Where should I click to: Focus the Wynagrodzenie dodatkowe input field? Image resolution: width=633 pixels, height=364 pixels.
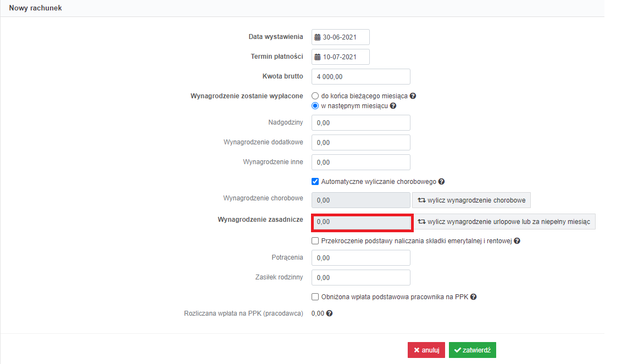(361, 142)
